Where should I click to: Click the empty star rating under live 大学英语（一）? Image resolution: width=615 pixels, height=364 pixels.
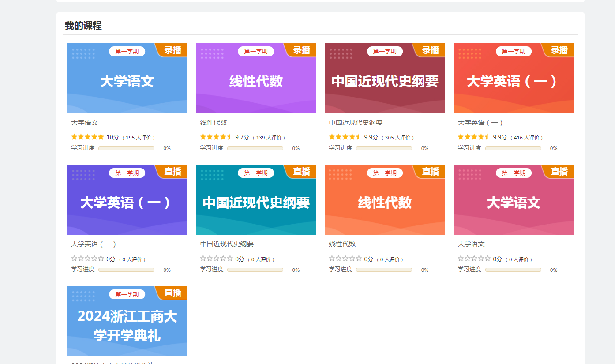click(x=88, y=259)
